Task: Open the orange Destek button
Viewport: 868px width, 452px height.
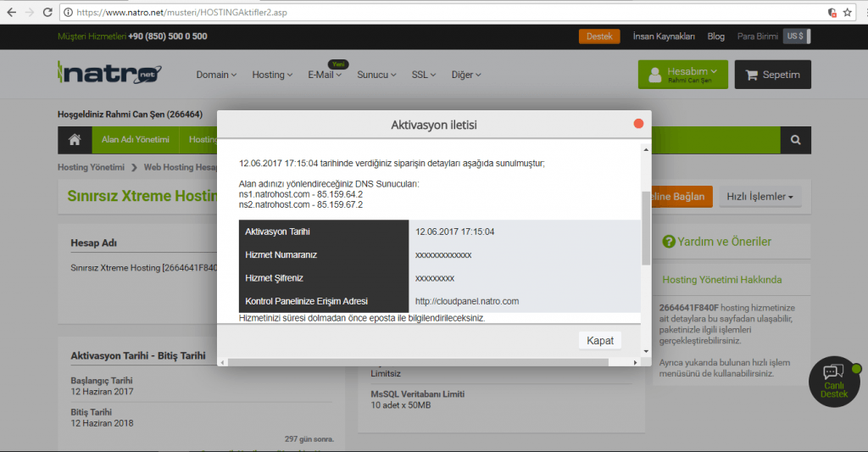Action: pos(599,36)
